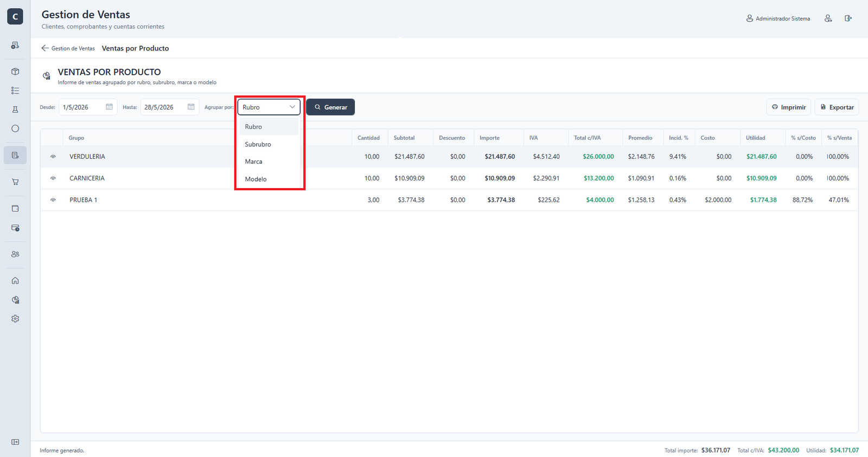Collapse the Agrupar por Rubro dropdown
This screenshot has height=457, width=868.
(269, 107)
